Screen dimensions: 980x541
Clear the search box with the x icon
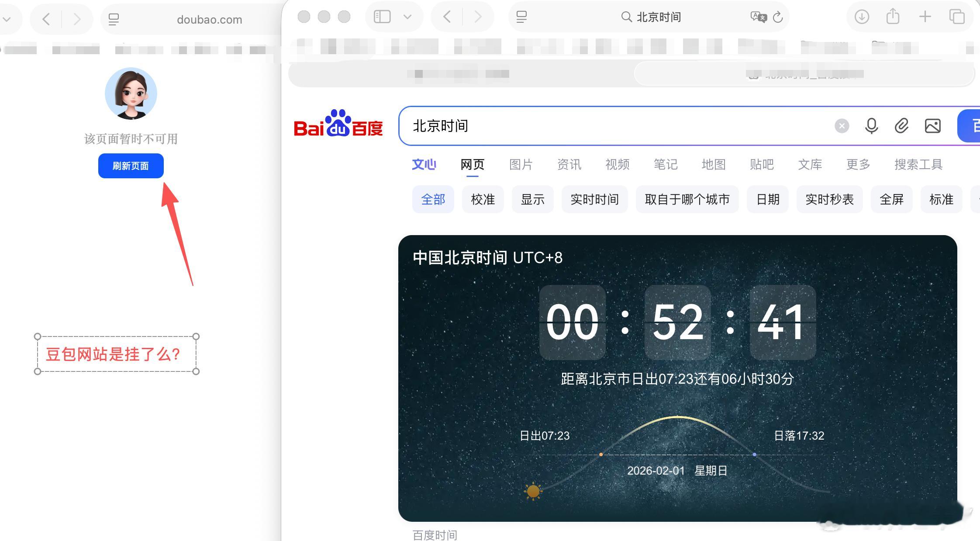tap(842, 126)
